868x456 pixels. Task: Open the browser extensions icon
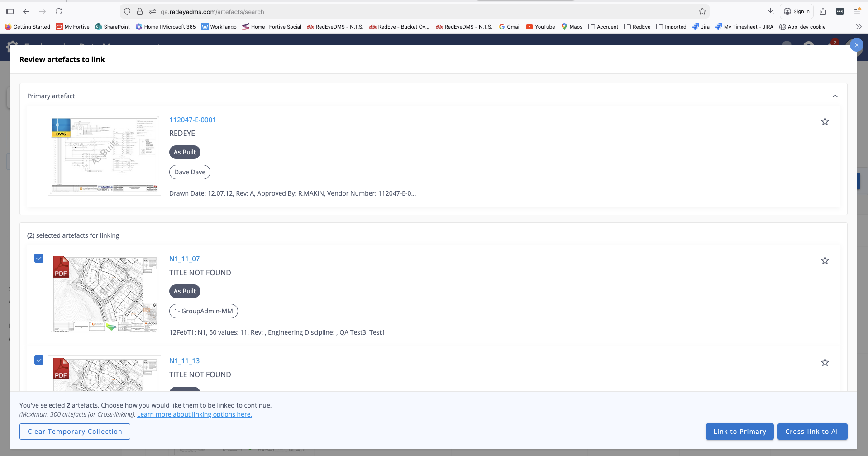point(823,11)
